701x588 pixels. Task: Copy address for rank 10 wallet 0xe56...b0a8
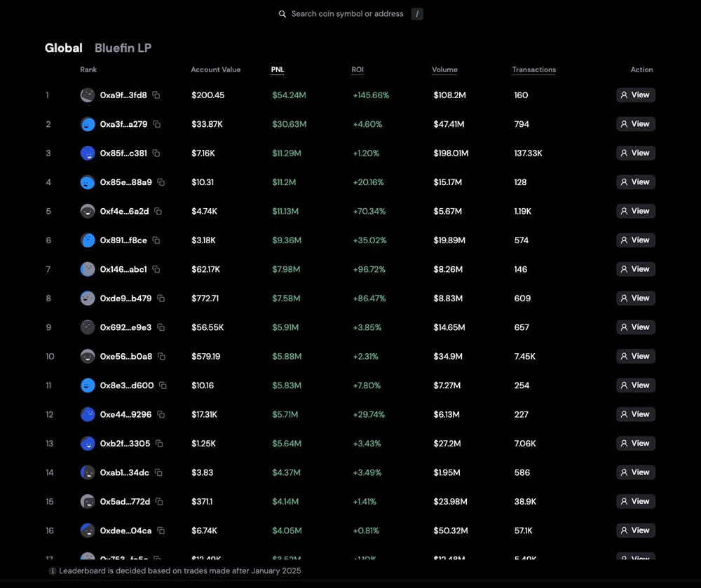click(162, 357)
